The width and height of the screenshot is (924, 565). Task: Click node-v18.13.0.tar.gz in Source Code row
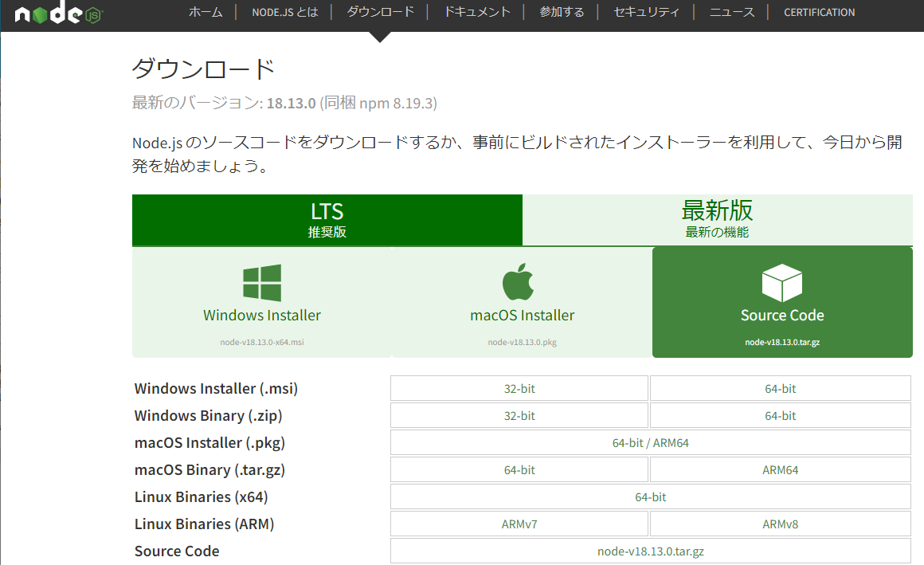tap(651, 551)
